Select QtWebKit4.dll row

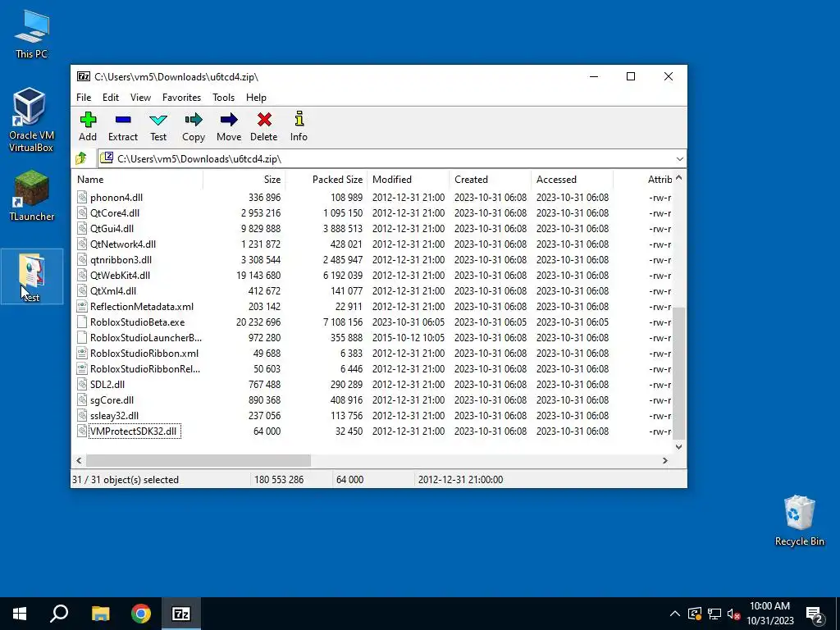tap(372, 276)
